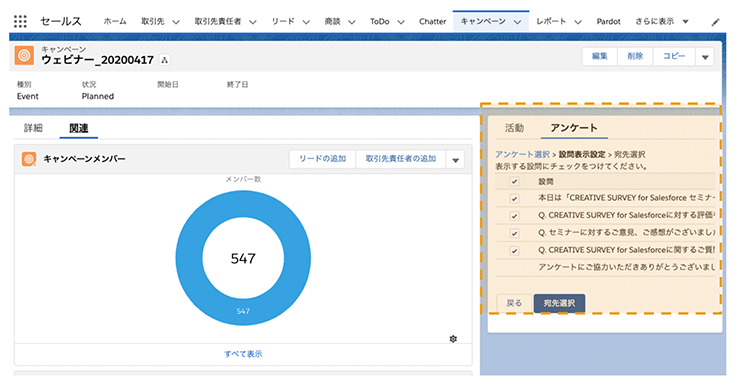Open the Chatter tab

(x=432, y=21)
